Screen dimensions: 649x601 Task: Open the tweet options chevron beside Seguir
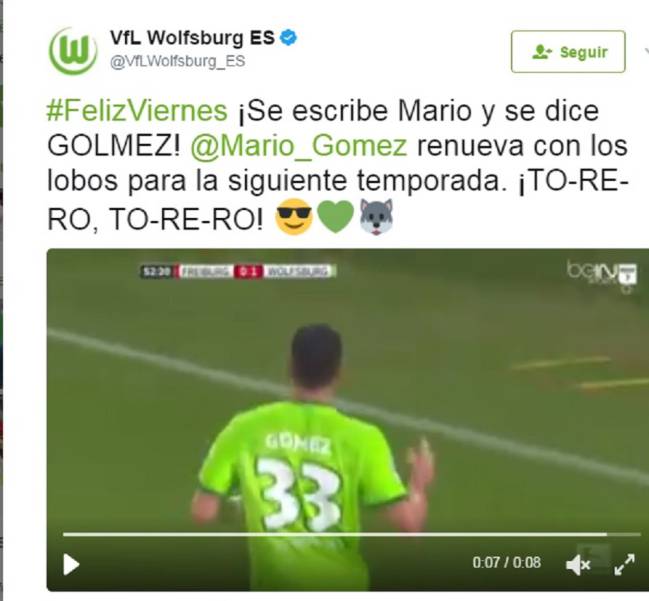(x=647, y=51)
